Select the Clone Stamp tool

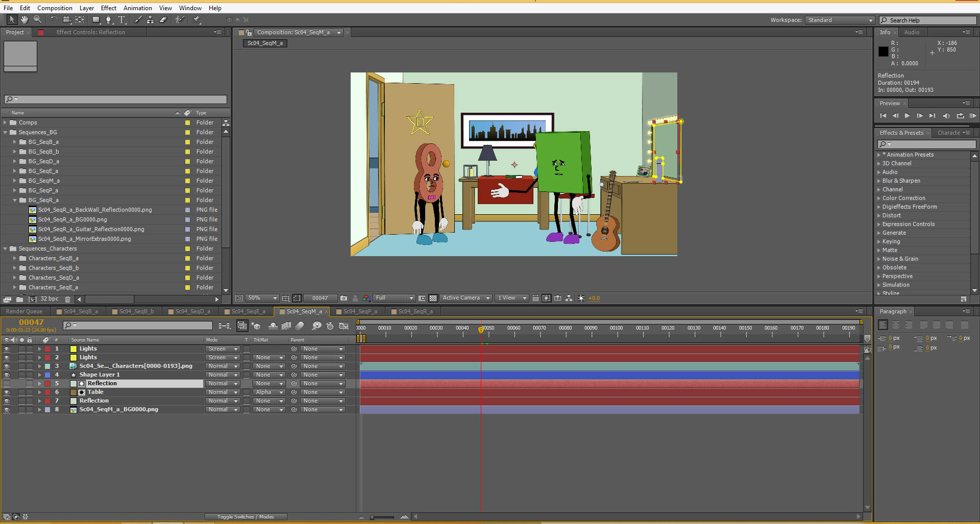(x=150, y=19)
